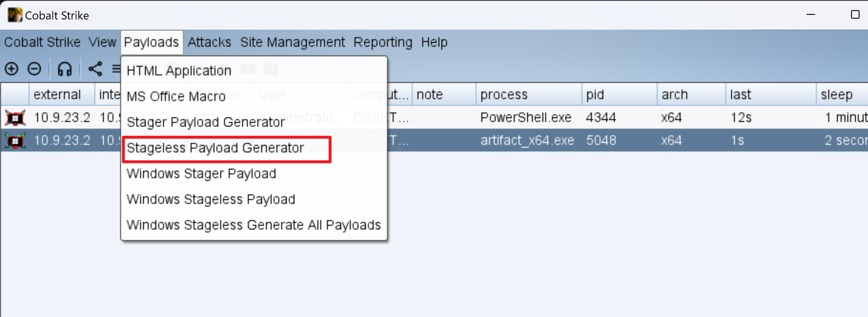
Task: Select Stager Payload Generator
Action: point(254,122)
